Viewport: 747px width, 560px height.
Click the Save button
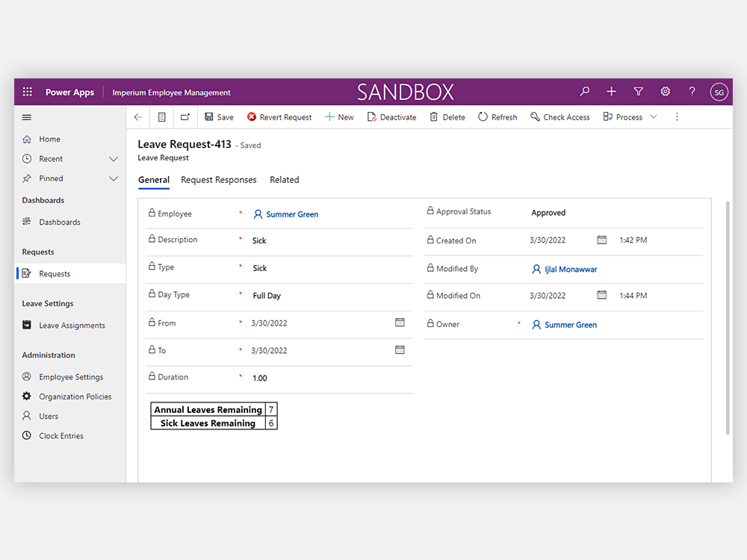(219, 117)
